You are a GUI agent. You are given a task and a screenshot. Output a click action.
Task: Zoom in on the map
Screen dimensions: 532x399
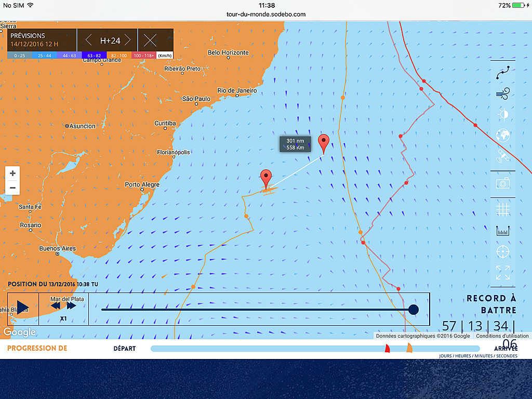12,174
